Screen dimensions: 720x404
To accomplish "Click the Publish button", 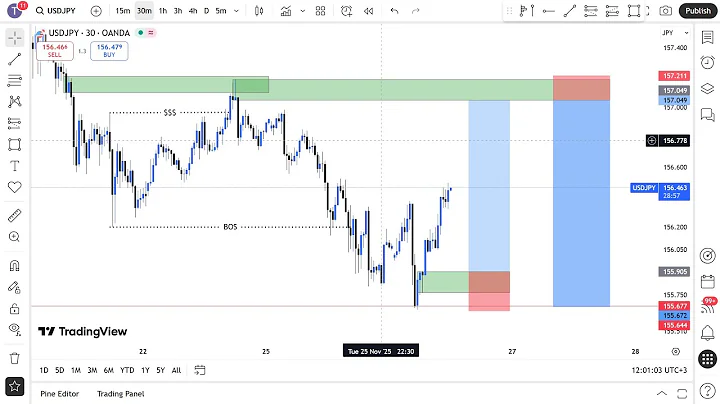I will (x=698, y=11).
